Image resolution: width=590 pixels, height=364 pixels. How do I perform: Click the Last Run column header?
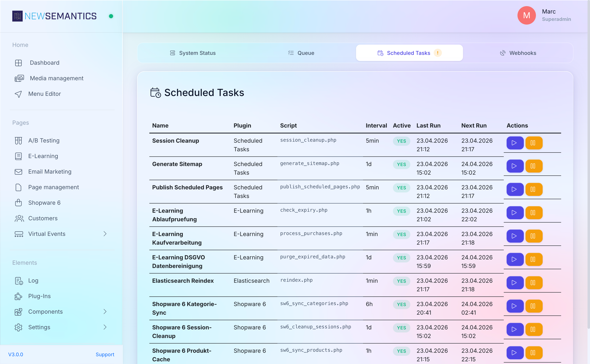click(428, 125)
